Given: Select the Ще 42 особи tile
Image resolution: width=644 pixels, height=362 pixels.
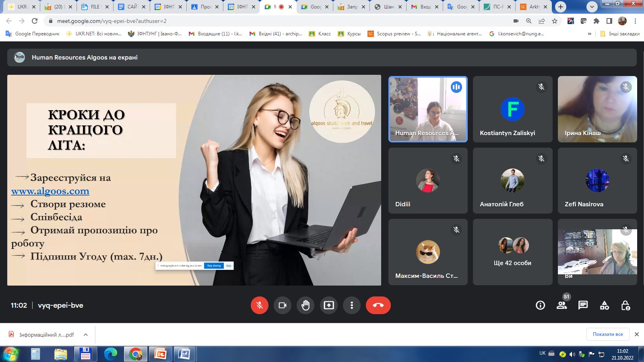Looking at the screenshot, I should click(x=512, y=252).
